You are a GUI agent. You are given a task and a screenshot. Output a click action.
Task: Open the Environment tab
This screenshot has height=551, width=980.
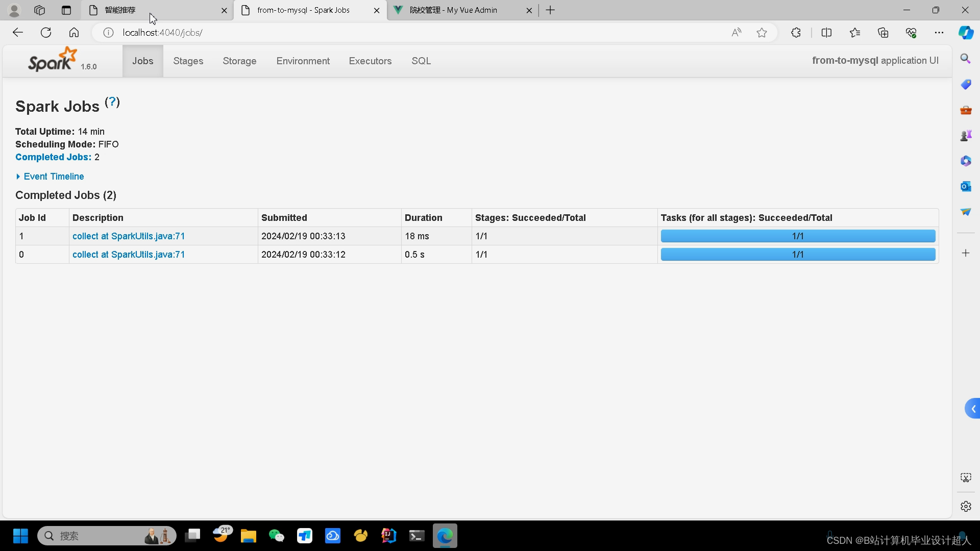pos(303,61)
